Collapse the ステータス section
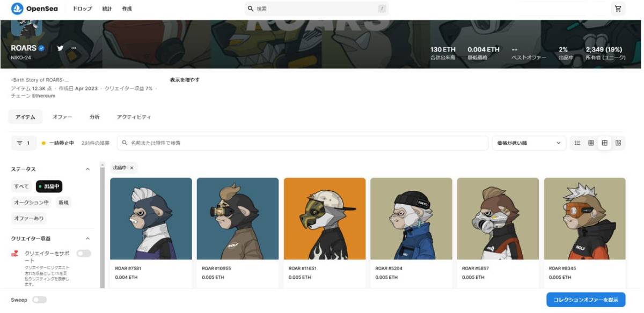Viewport: 644px width, 313px height. click(87, 169)
